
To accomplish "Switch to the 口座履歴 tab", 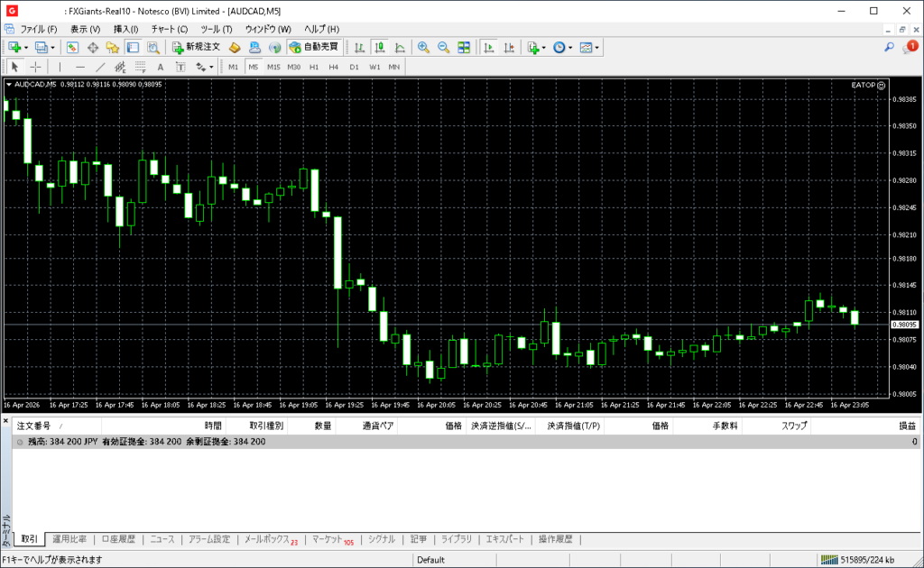I will point(118,539).
